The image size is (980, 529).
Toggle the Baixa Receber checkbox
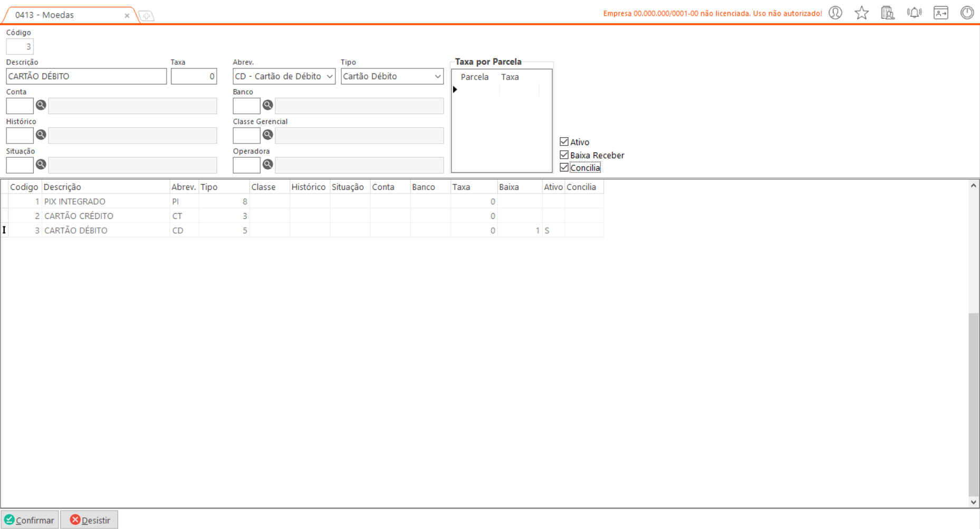pyautogui.click(x=564, y=155)
